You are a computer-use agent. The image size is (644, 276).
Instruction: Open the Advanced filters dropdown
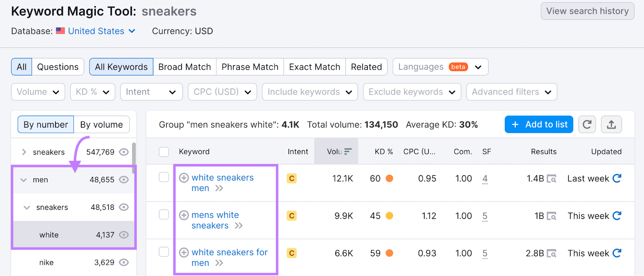[x=511, y=92]
